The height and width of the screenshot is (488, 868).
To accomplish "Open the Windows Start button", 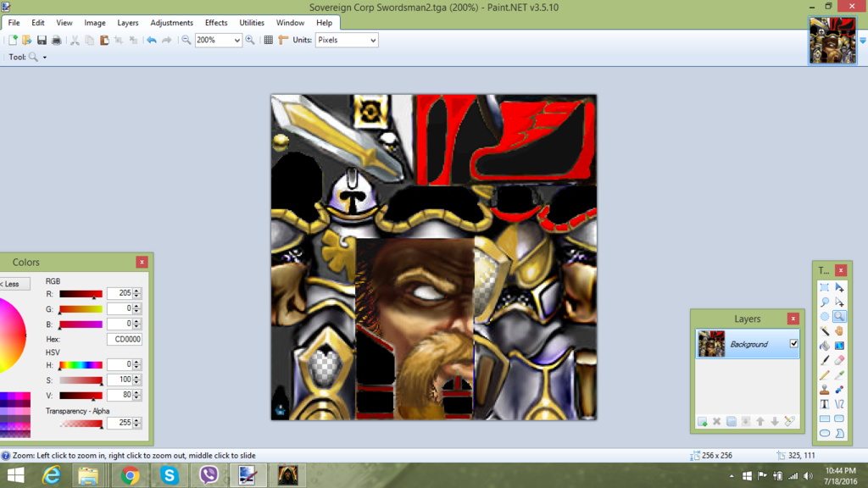I will click(15, 475).
